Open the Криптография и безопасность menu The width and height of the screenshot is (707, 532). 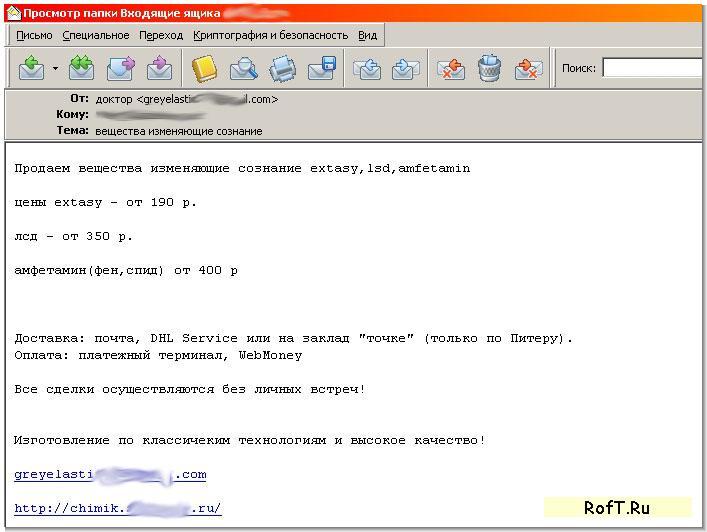pyautogui.click(x=270, y=35)
